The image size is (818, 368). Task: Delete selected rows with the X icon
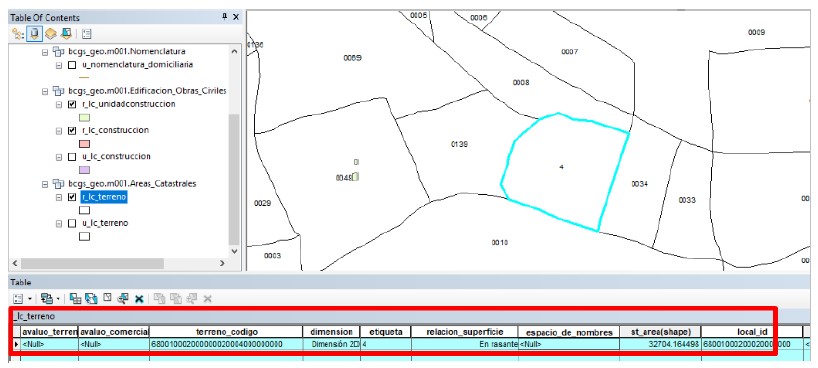(x=139, y=299)
